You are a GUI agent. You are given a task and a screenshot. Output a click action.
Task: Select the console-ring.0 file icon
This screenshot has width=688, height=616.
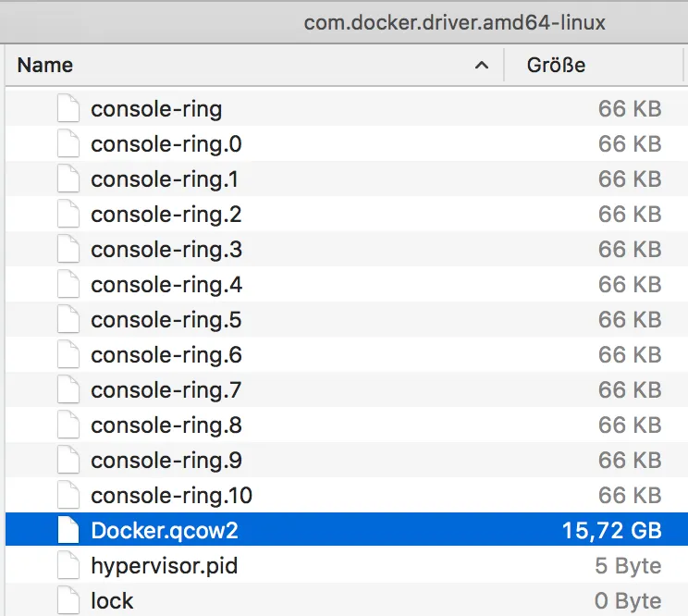68,144
